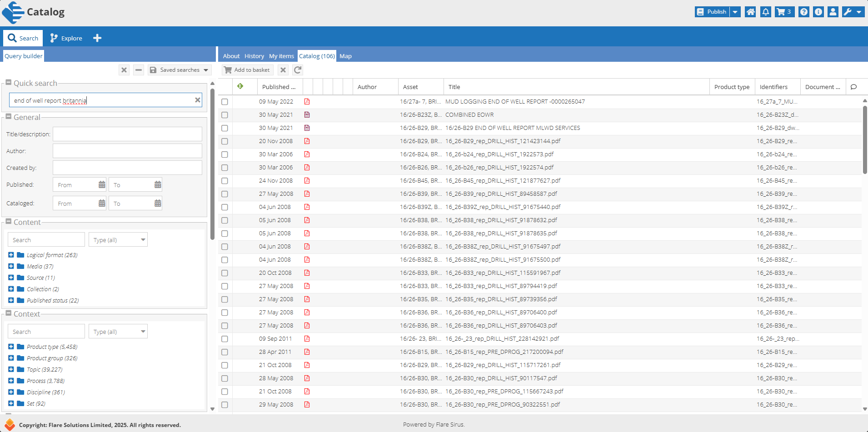The width and height of the screenshot is (868, 432).
Task: Open the shopping basket with 3 items
Action: tap(784, 12)
